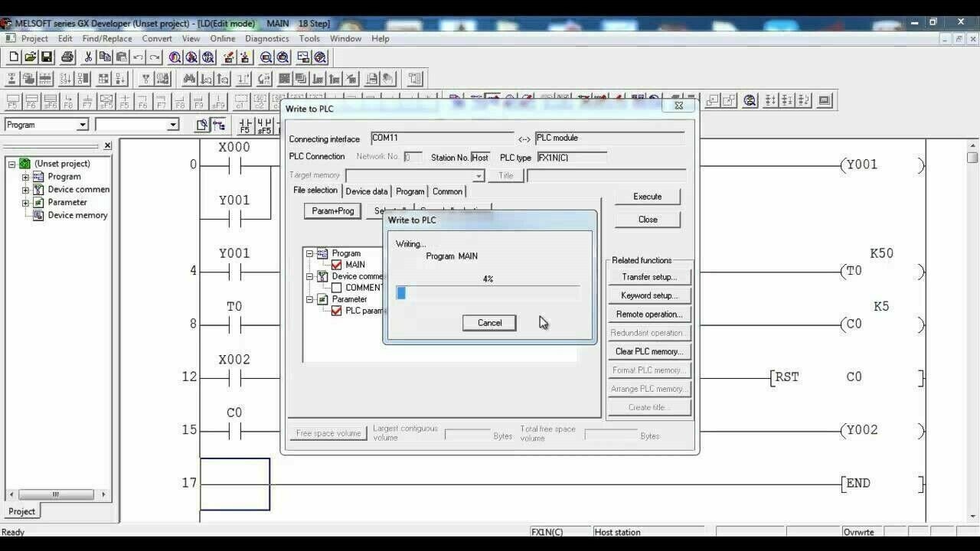Cancel the PLC write operation
980x551 pixels.
click(488, 322)
